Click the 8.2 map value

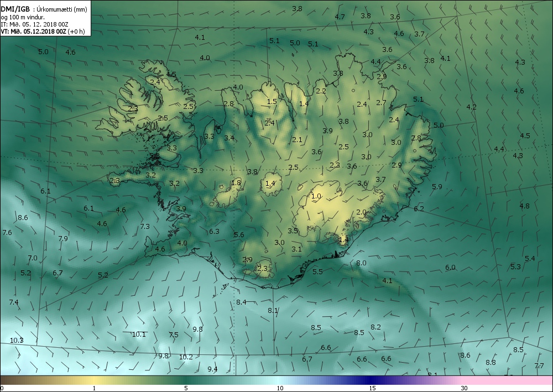point(375,327)
